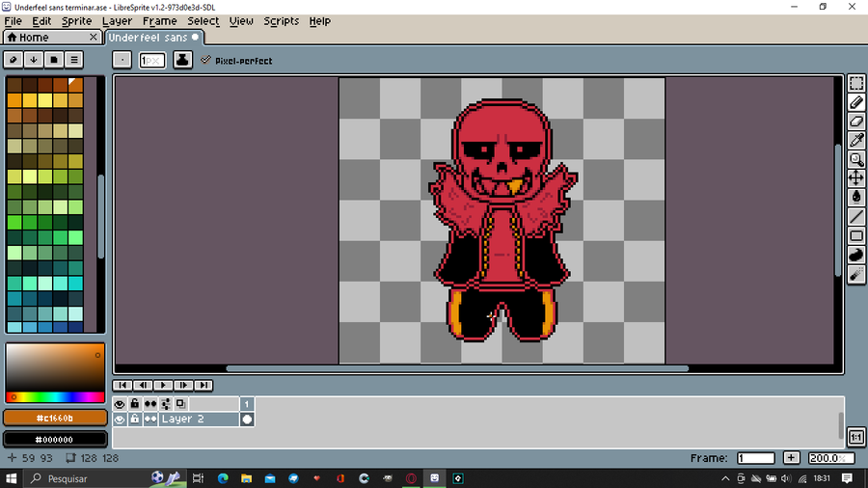Toggle continuous mode in timeline header
The image size is (868, 488).
(150, 404)
